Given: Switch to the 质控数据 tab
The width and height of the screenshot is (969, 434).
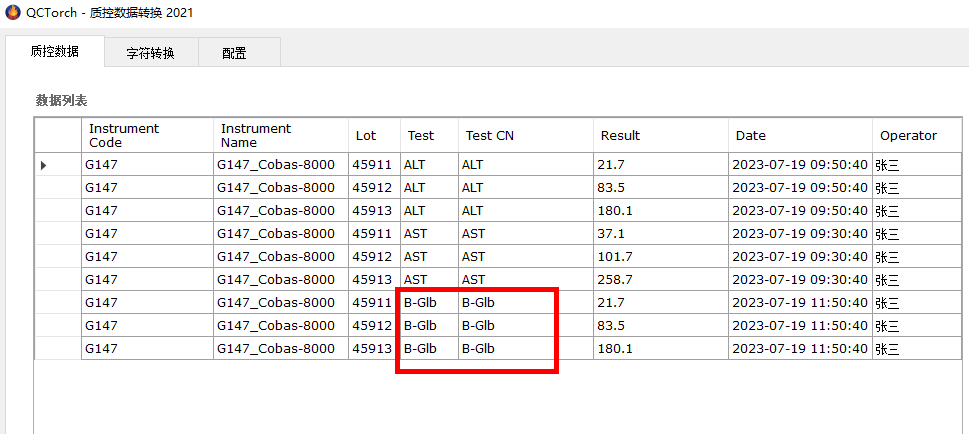Looking at the screenshot, I should pos(54,51).
